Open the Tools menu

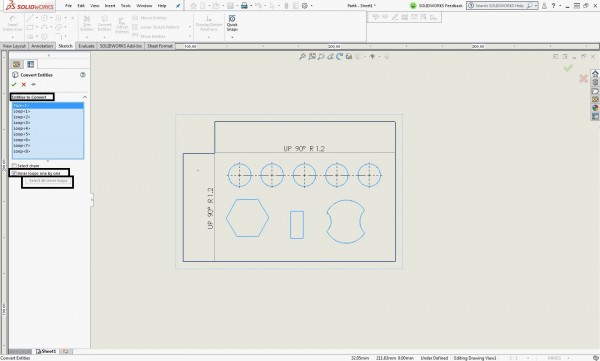click(126, 6)
